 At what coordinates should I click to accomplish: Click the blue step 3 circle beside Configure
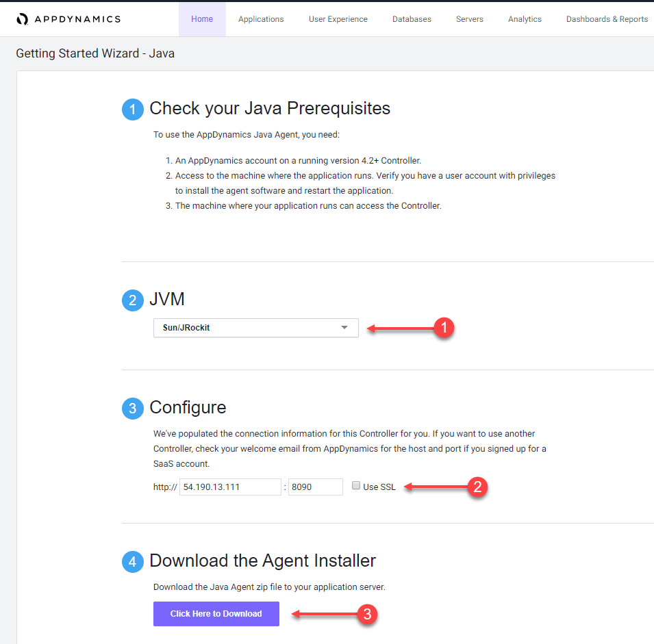(x=133, y=408)
